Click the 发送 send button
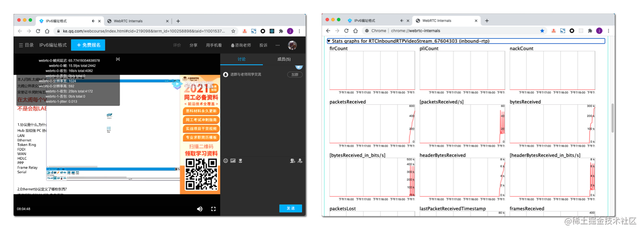The width and height of the screenshot is (644, 233). [291, 208]
